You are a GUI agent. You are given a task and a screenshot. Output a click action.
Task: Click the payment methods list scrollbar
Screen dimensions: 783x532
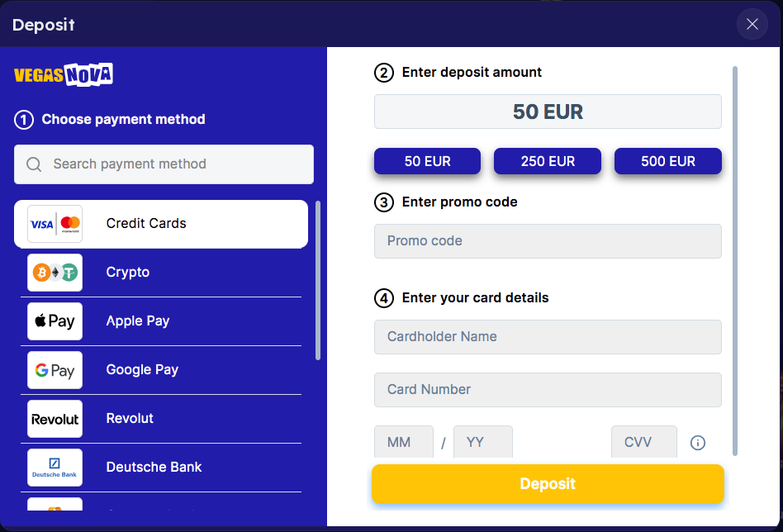click(318, 280)
